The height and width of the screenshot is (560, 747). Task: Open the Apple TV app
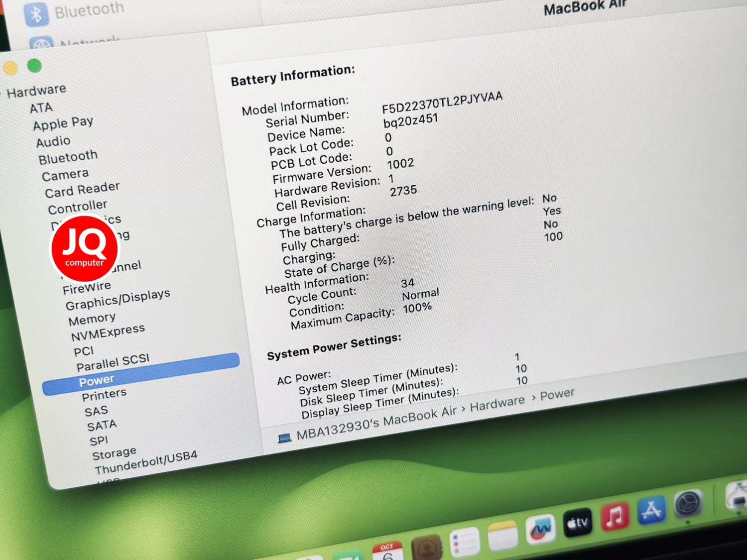click(578, 523)
